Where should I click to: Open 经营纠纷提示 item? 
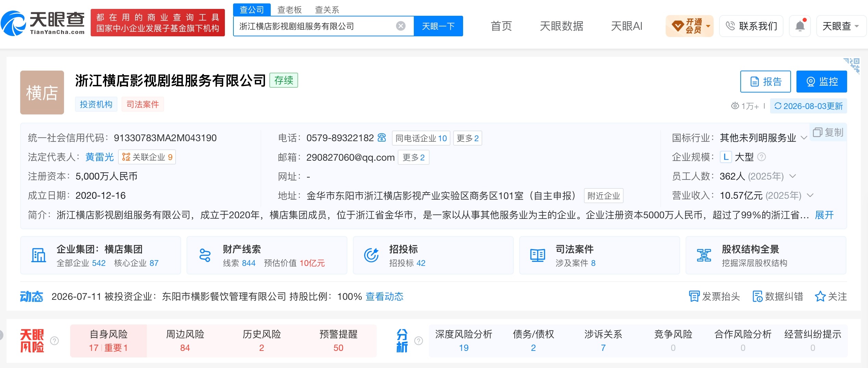pos(813,341)
